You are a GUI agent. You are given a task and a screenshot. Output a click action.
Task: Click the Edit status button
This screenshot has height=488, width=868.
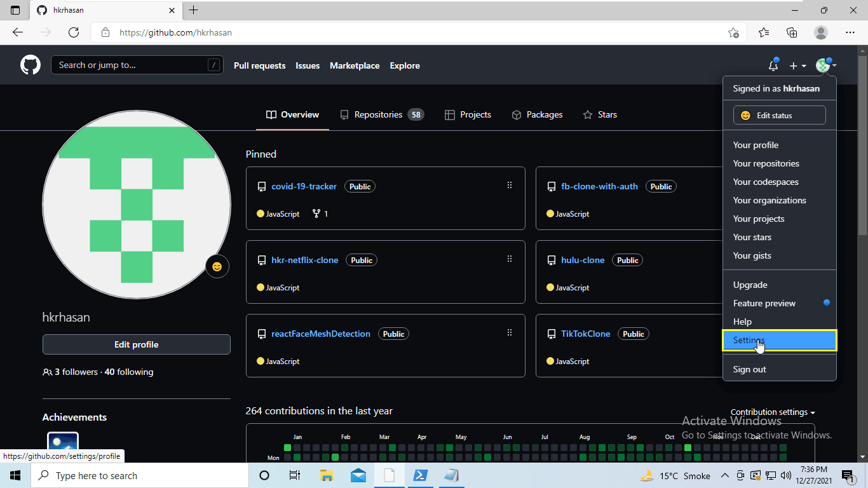780,115
